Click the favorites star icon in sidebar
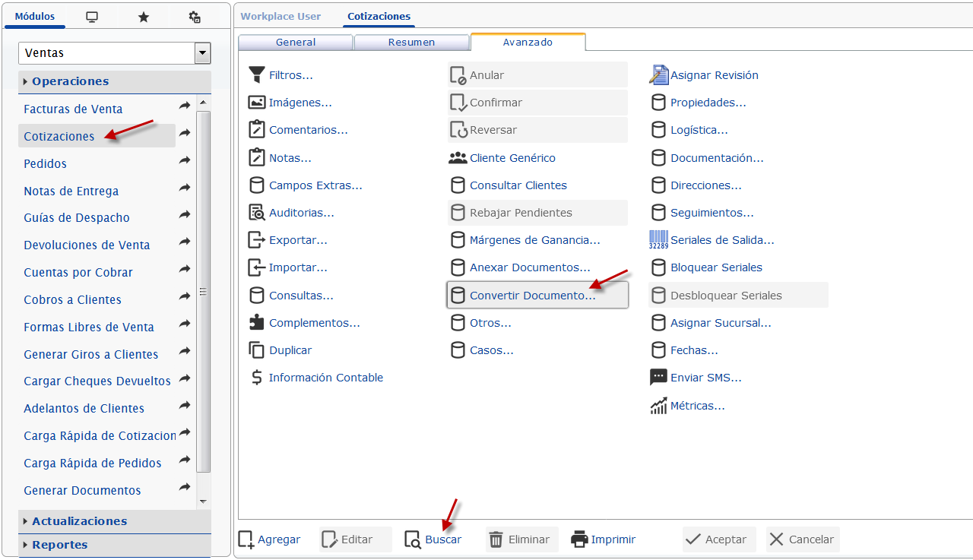 click(x=143, y=17)
